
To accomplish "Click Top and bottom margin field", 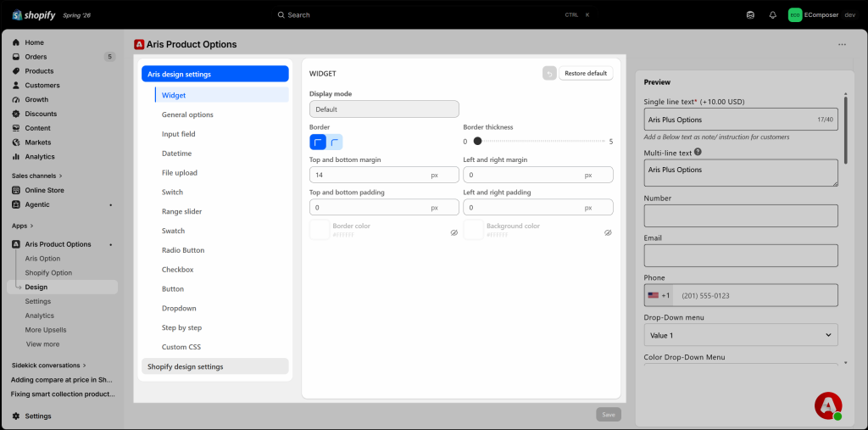I will [384, 175].
